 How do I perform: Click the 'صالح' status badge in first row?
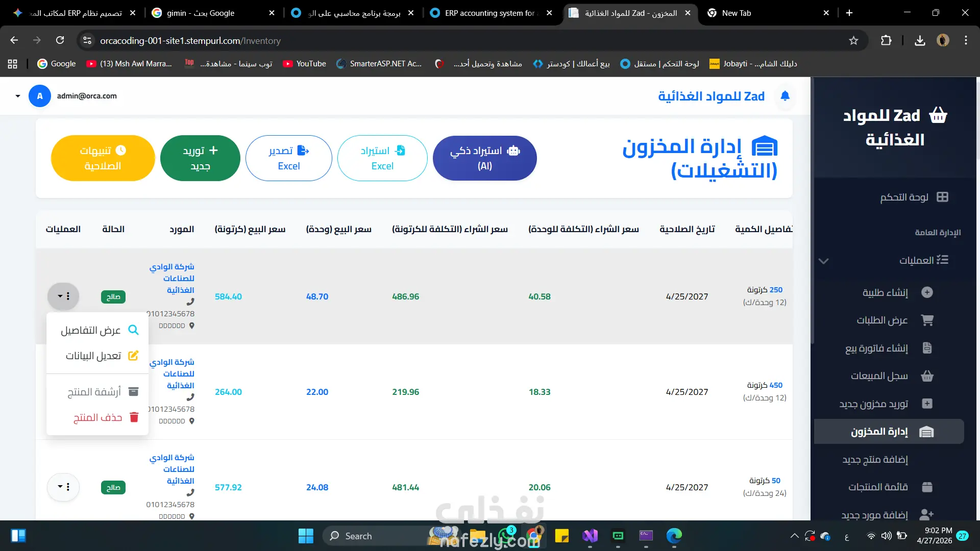113,297
